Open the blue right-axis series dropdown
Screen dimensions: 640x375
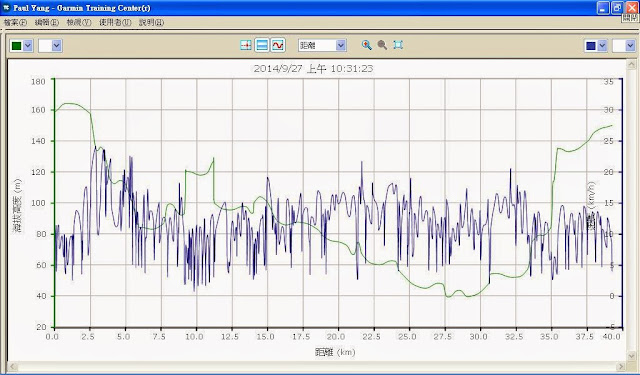(602, 46)
